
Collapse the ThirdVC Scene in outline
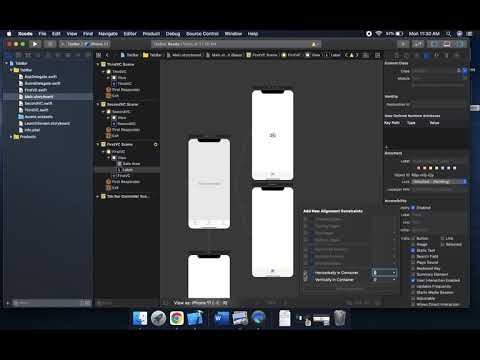pyautogui.click(x=98, y=64)
